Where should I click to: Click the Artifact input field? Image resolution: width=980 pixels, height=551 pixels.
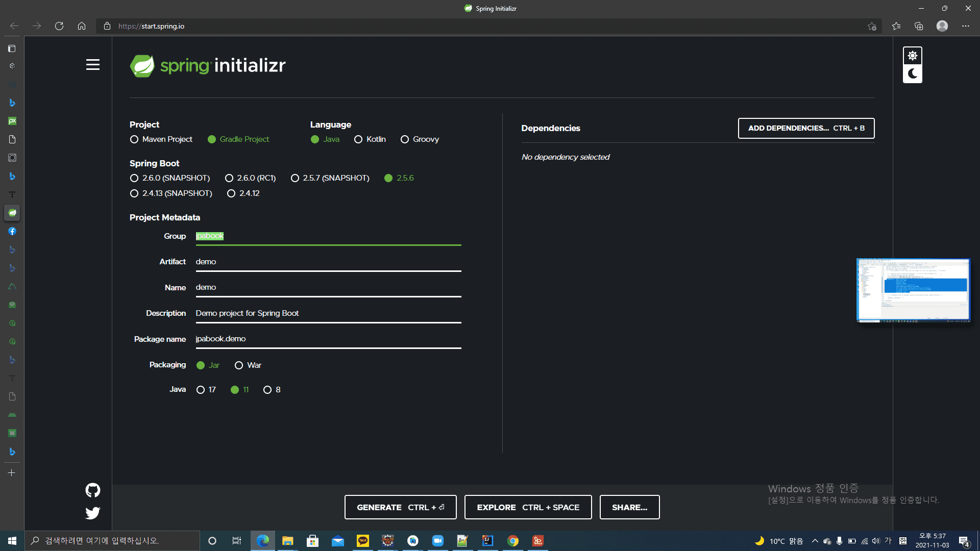328,262
